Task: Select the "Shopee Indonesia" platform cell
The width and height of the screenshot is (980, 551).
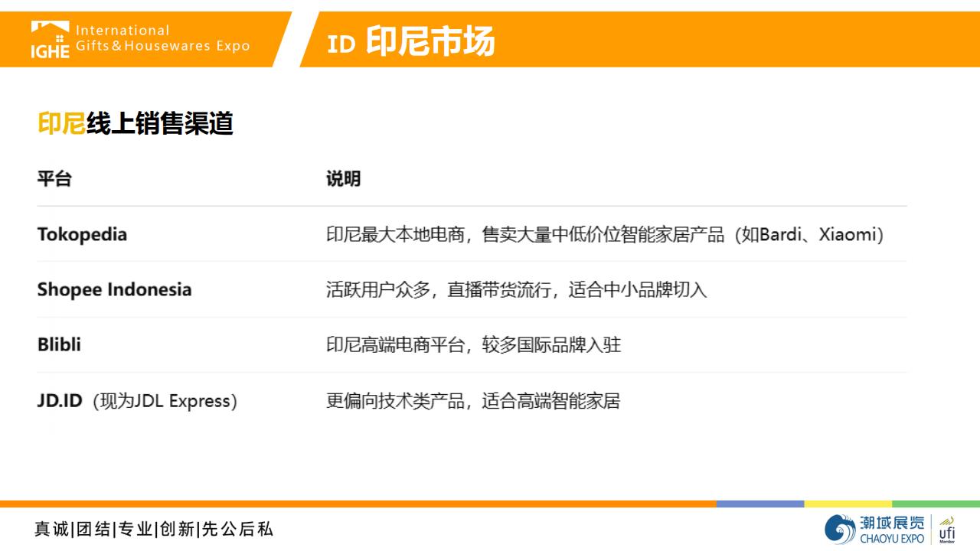Action: click(114, 289)
